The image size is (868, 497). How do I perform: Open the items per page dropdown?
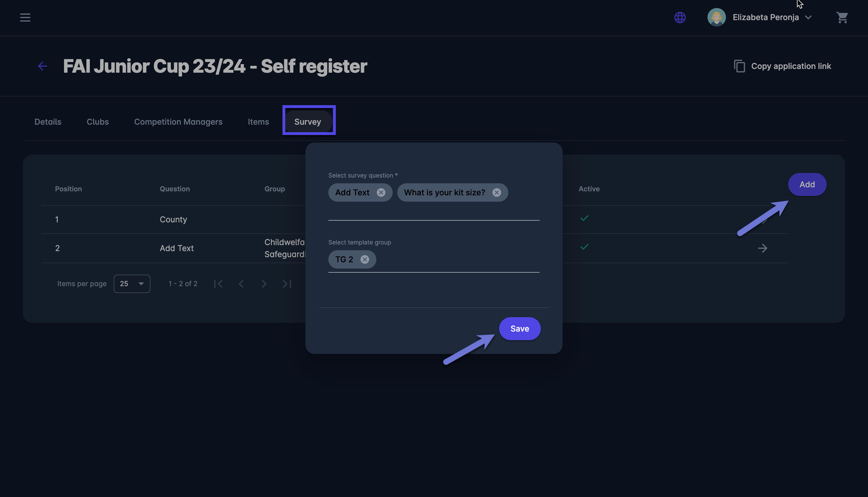(x=132, y=284)
